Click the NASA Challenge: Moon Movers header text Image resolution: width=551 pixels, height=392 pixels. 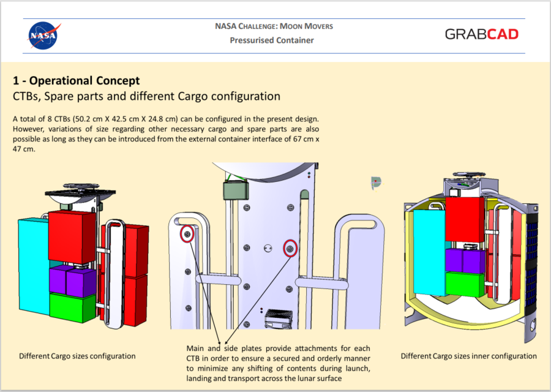274,26
